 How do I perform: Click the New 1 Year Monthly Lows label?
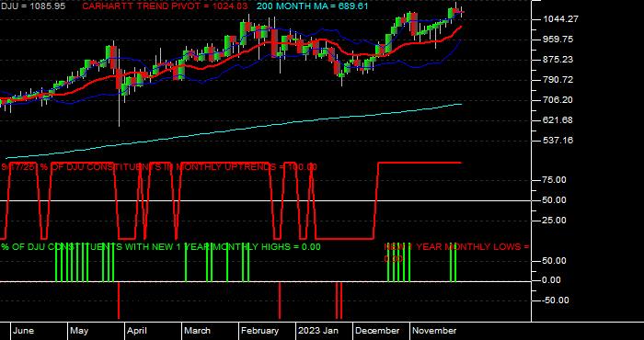(456, 253)
